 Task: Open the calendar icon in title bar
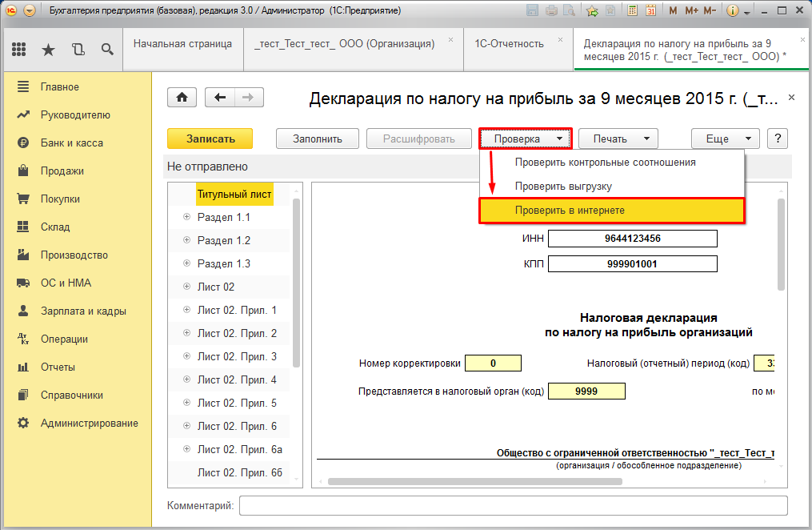click(x=650, y=11)
